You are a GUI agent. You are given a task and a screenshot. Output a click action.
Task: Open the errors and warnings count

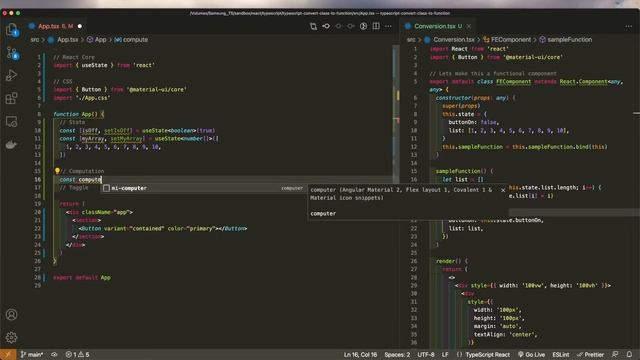78,355
